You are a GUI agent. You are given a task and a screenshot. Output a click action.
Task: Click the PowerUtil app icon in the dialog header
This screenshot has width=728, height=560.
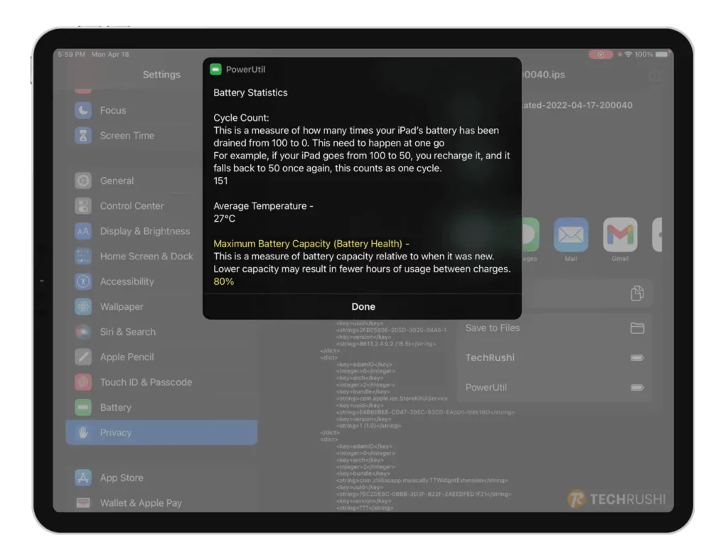(x=215, y=70)
